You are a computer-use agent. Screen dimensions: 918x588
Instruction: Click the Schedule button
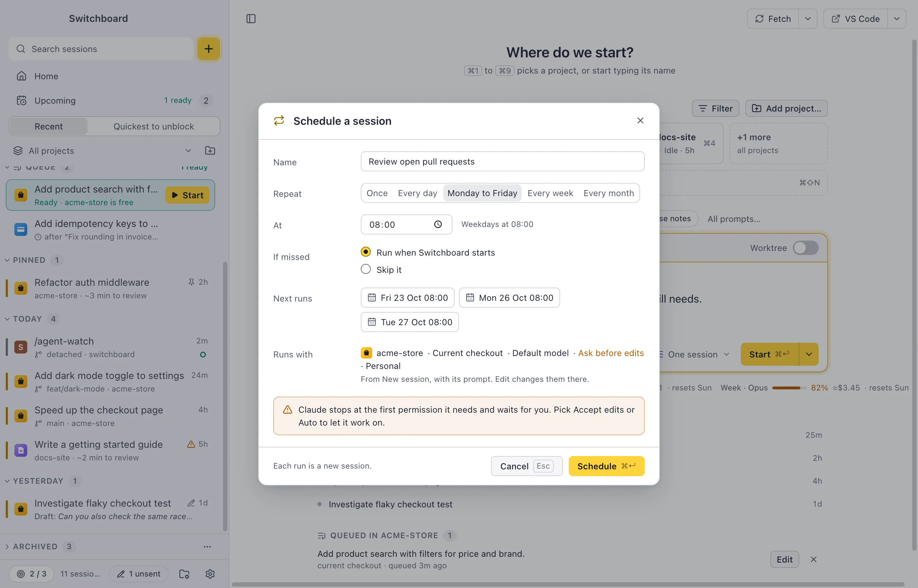pos(606,466)
